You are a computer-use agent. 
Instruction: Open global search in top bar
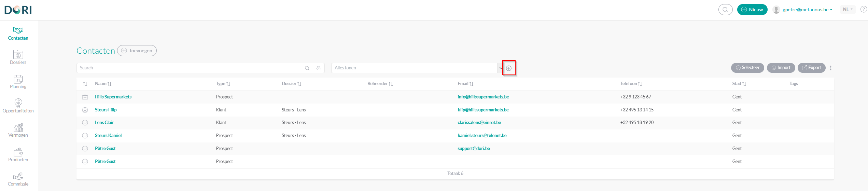[725, 10]
